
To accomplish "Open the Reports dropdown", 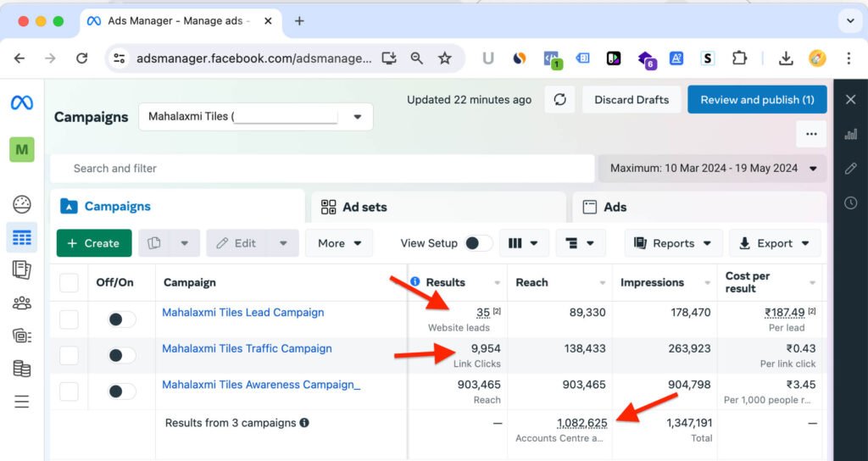I will (673, 243).
